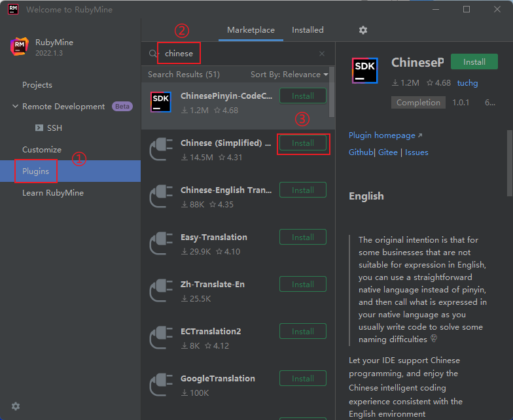
Task: Click into the chinese search field
Action: coord(238,54)
